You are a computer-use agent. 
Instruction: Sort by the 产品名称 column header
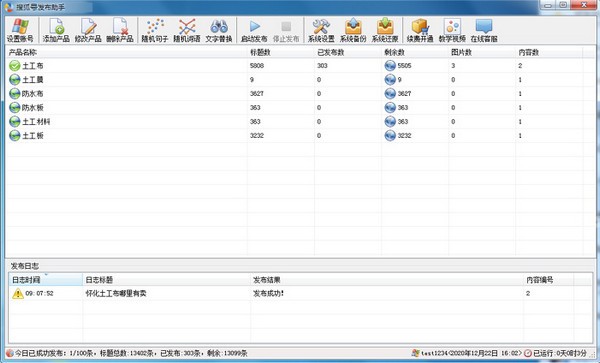pyautogui.click(x=126, y=52)
